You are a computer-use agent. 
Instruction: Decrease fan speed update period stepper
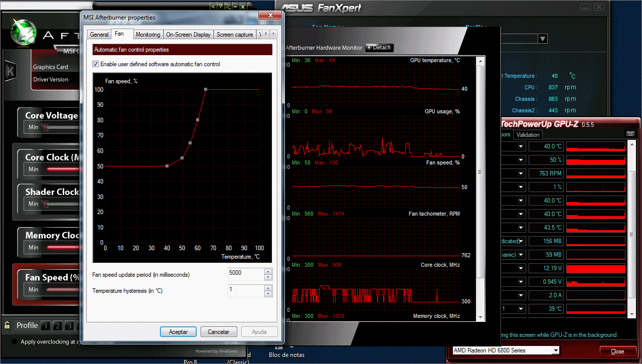pyautogui.click(x=268, y=277)
